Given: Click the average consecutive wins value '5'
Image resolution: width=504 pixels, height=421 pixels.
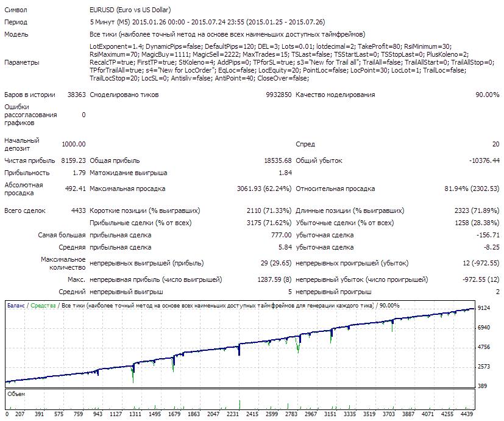Looking at the screenshot, I should click(x=289, y=292).
